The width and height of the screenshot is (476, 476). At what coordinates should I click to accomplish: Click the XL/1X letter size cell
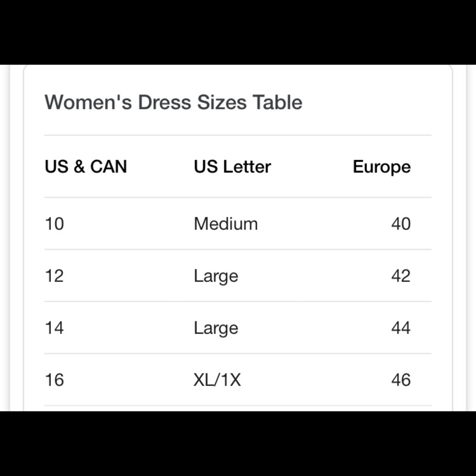tap(217, 380)
